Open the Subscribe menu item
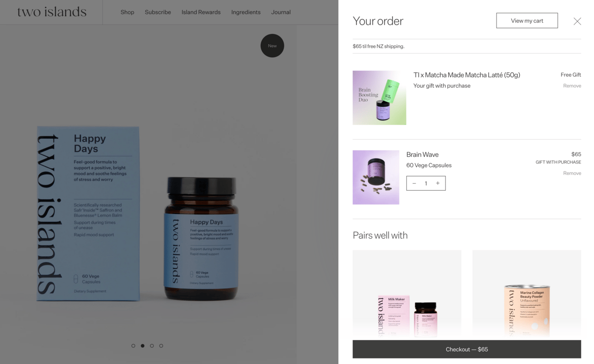Screen dimensions: 594x364 158,12
